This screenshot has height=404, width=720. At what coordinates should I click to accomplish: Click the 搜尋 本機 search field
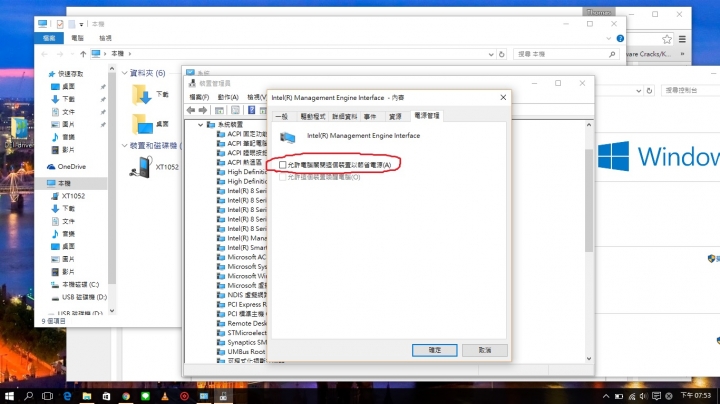click(566, 54)
